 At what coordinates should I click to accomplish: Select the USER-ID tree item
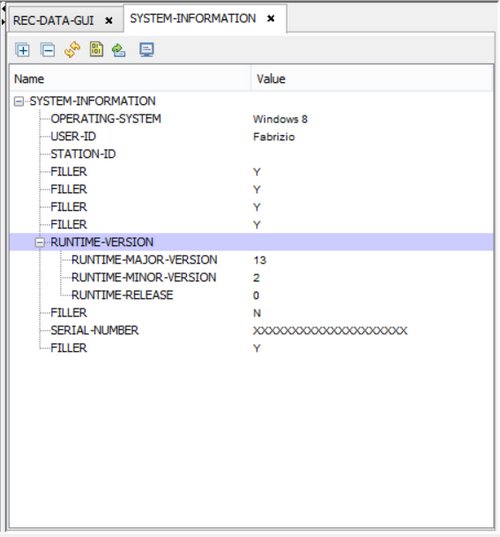(x=73, y=137)
